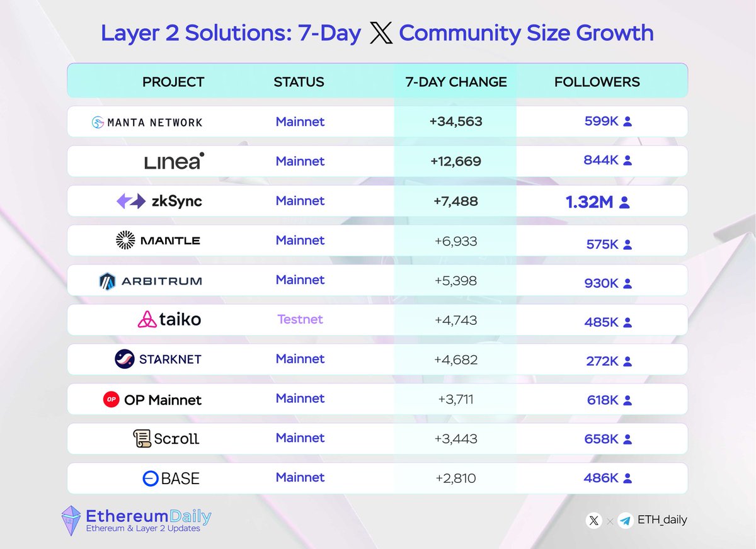
Task: Click the 7-DAY CHANGE column header
Action: coord(456,82)
